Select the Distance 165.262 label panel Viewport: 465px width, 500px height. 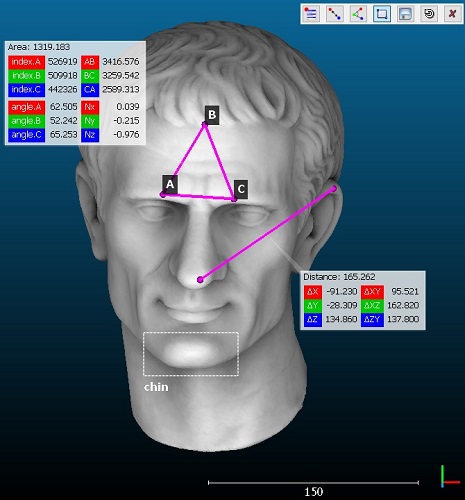tap(363, 300)
